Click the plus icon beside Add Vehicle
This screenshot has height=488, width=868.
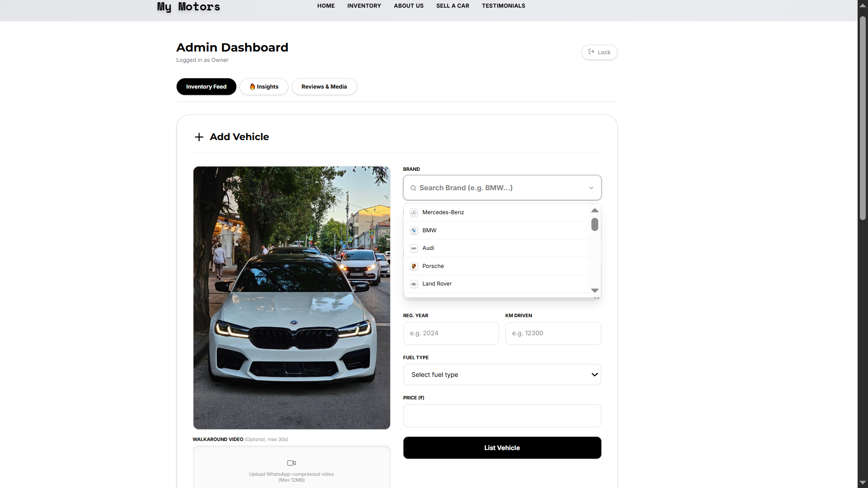(x=199, y=137)
